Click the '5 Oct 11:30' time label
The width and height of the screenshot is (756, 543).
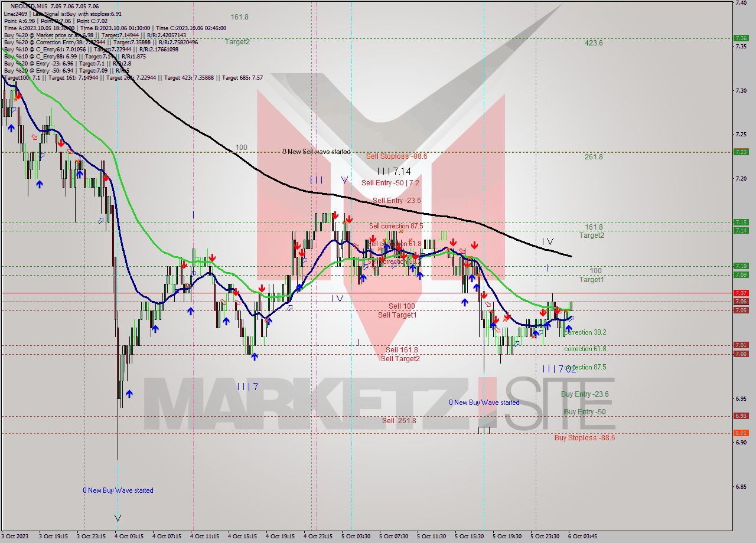pos(431,536)
